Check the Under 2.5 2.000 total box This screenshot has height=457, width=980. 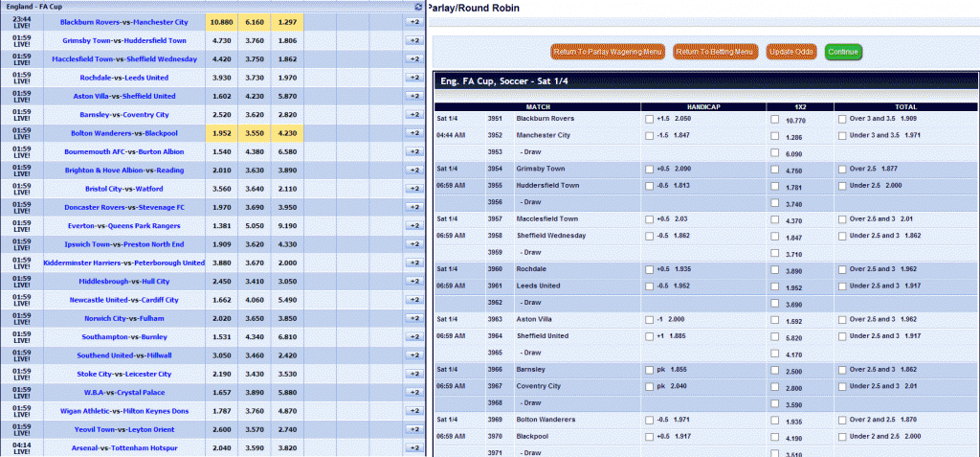point(842,185)
